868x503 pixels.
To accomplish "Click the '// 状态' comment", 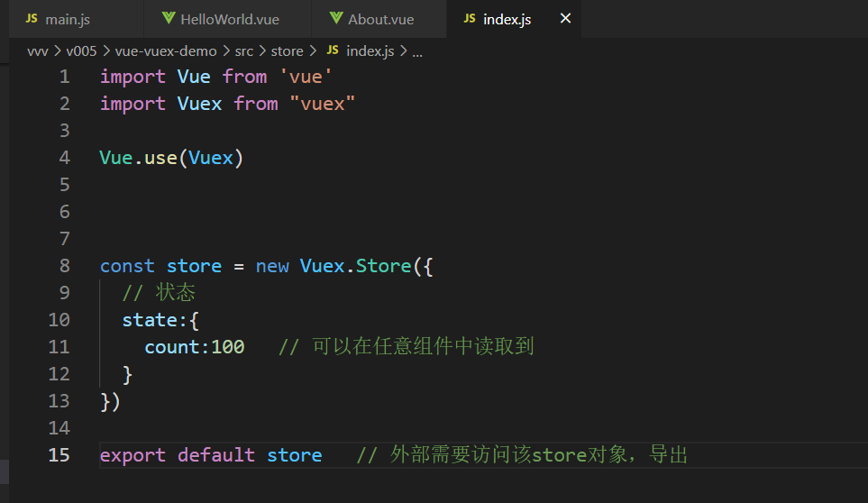I will 159,292.
